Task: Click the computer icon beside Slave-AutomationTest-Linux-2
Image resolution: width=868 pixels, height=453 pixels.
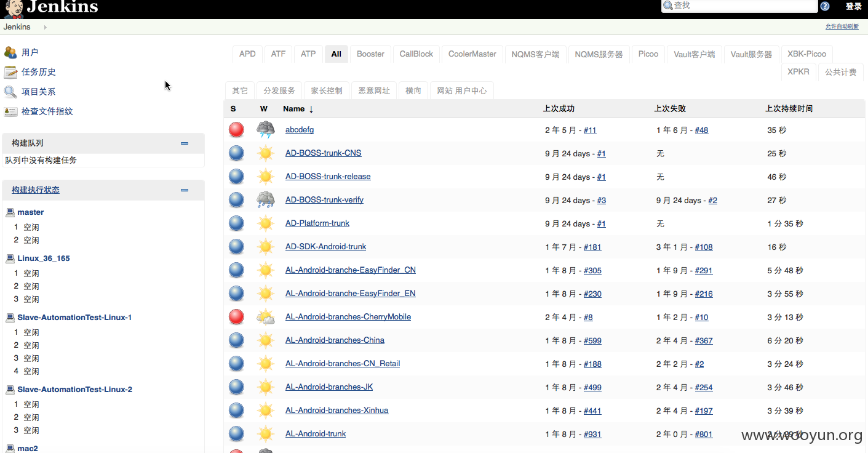Action: click(10, 390)
